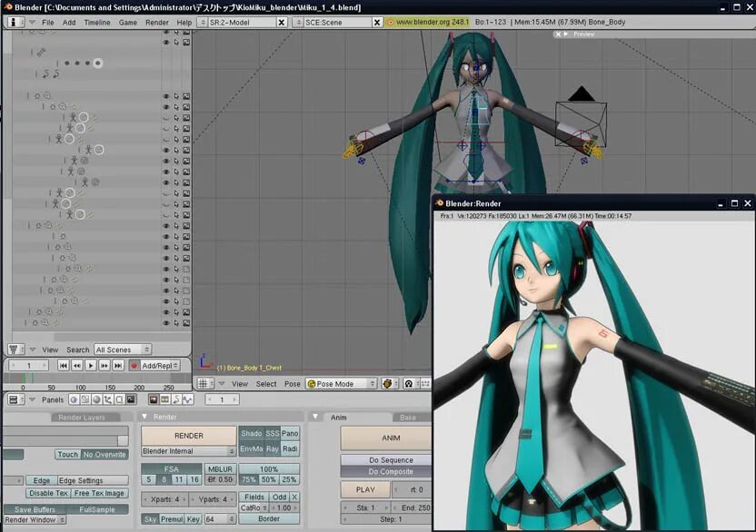Jump to start frame in timeline controls
756x532 pixels.
(63, 366)
